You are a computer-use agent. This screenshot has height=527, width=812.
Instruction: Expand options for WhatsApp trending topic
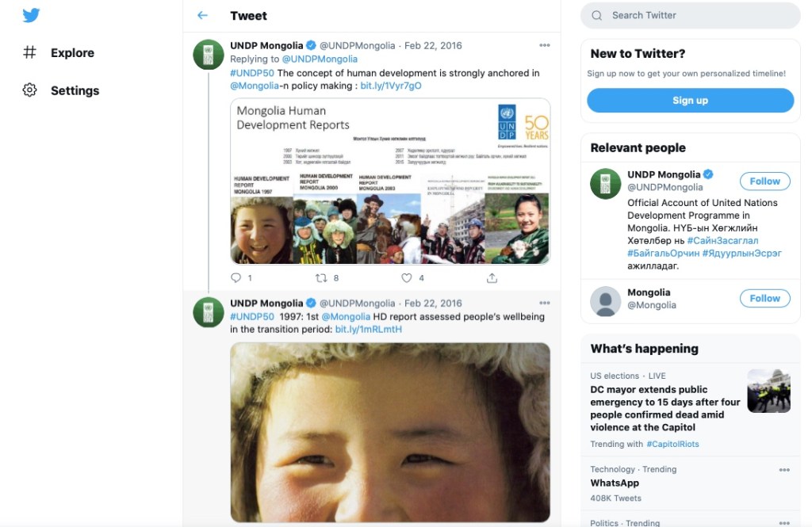(784, 470)
